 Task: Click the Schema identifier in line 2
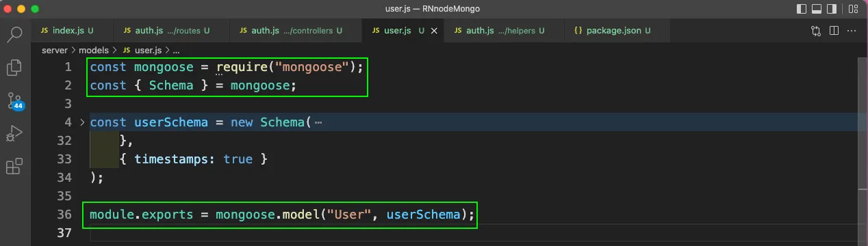[x=170, y=85]
